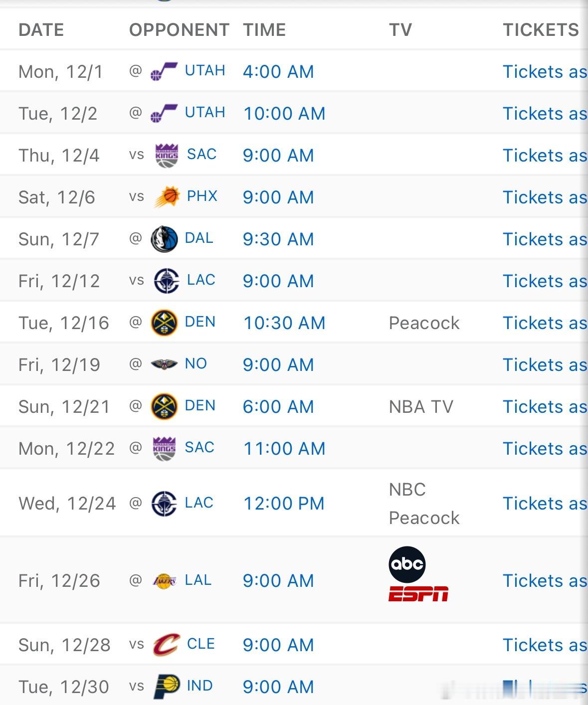The image size is (588, 705).
Task: Open Tickets link for Sun 12/28 Cleveland game
Action: [544, 645]
